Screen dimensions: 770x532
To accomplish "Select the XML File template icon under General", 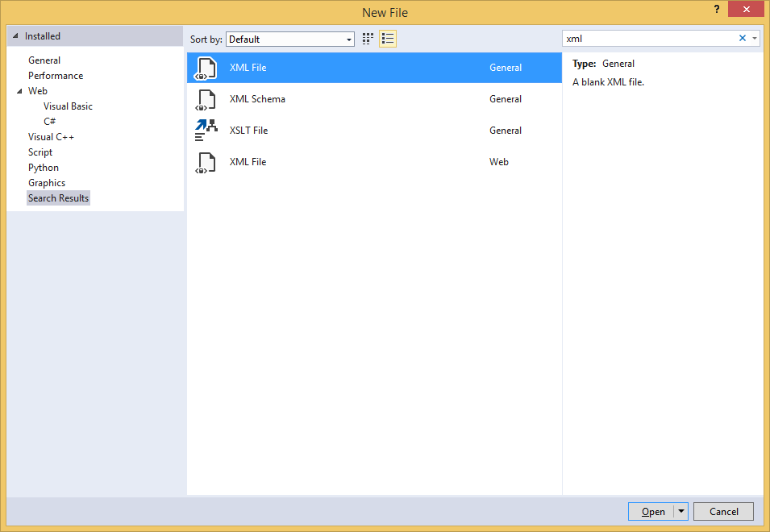I will pos(206,68).
